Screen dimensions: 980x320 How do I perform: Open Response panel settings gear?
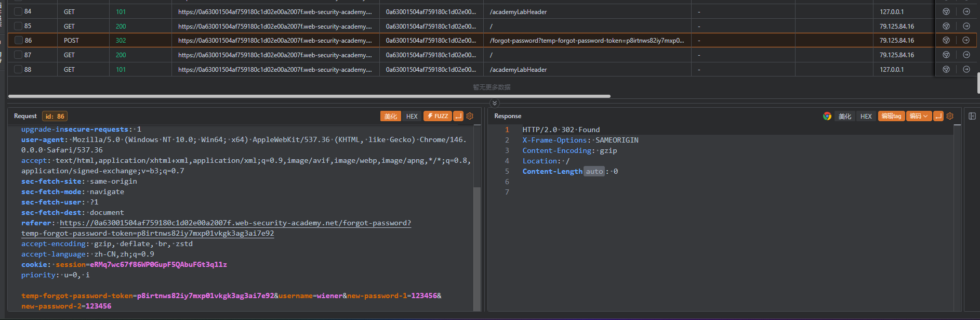click(950, 116)
